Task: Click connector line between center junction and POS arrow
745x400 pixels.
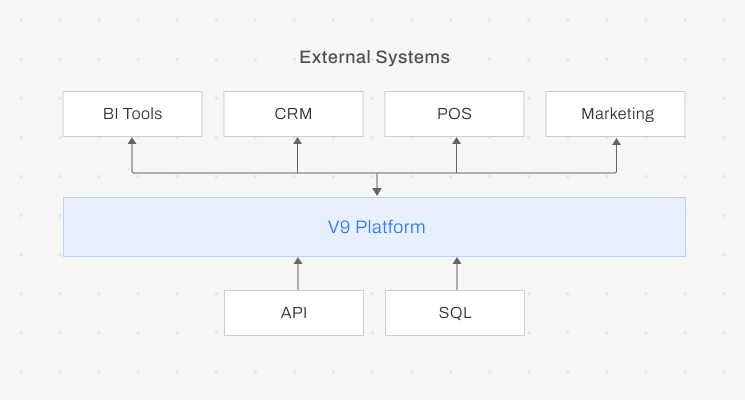Action: [417, 173]
